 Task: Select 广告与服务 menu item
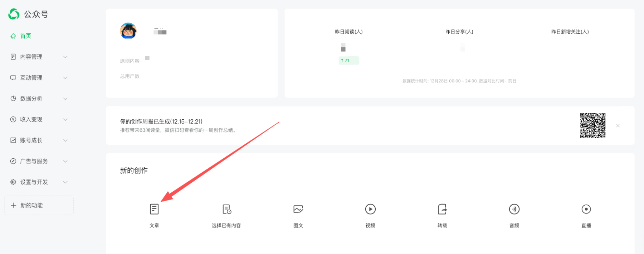pos(34,161)
